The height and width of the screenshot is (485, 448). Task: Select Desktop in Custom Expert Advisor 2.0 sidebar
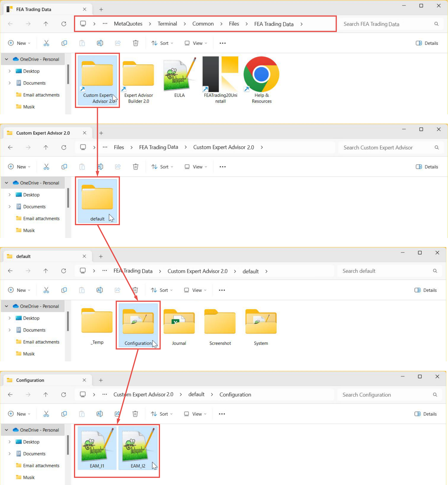click(28, 195)
